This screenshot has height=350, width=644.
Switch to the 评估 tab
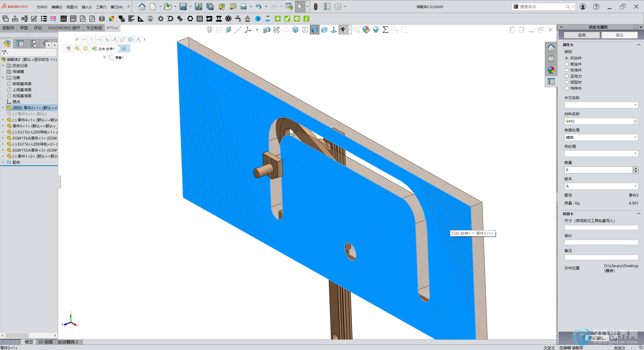(38, 28)
